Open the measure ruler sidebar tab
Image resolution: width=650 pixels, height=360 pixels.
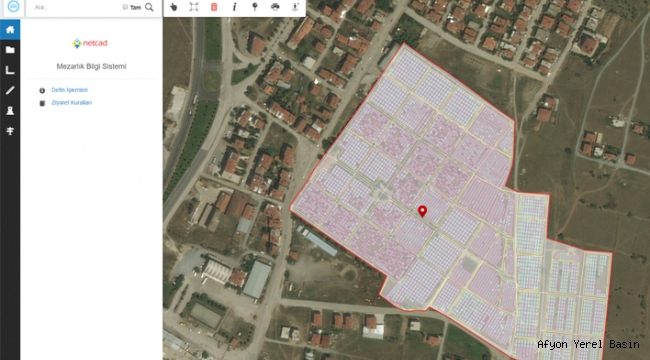[10, 70]
